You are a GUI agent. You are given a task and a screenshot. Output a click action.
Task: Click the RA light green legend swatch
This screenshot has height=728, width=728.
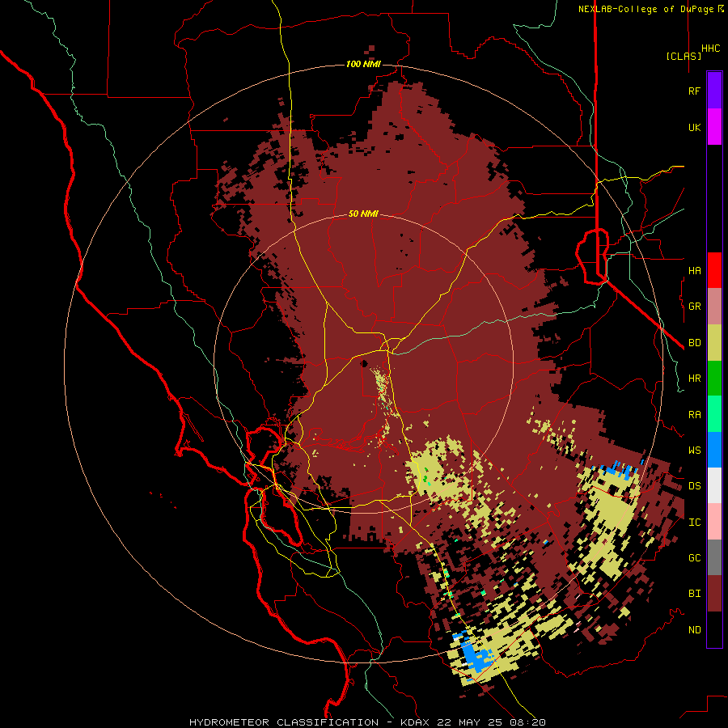pos(714,414)
